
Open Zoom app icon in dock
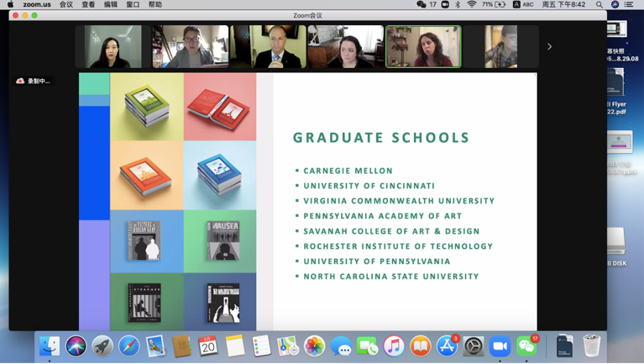(500, 346)
